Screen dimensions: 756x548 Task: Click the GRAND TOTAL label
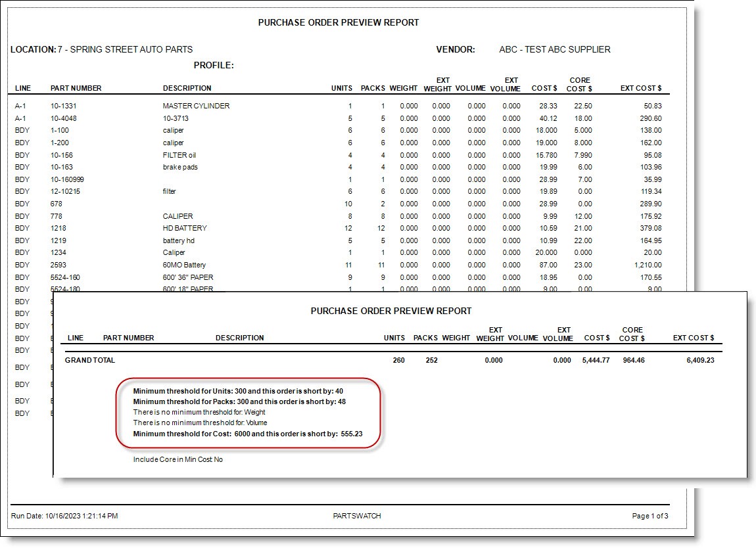pyautogui.click(x=90, y=360)
